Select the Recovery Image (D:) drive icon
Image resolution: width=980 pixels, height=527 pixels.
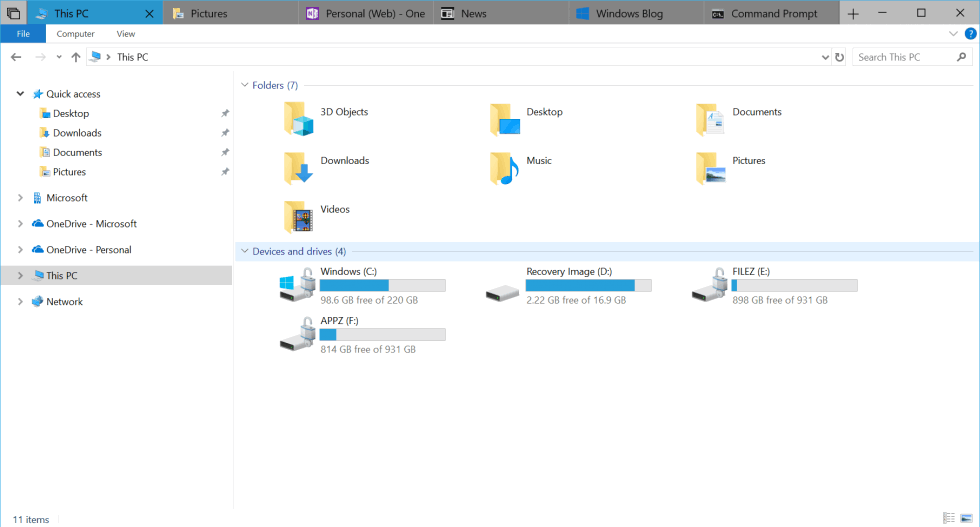pos(502,292)
